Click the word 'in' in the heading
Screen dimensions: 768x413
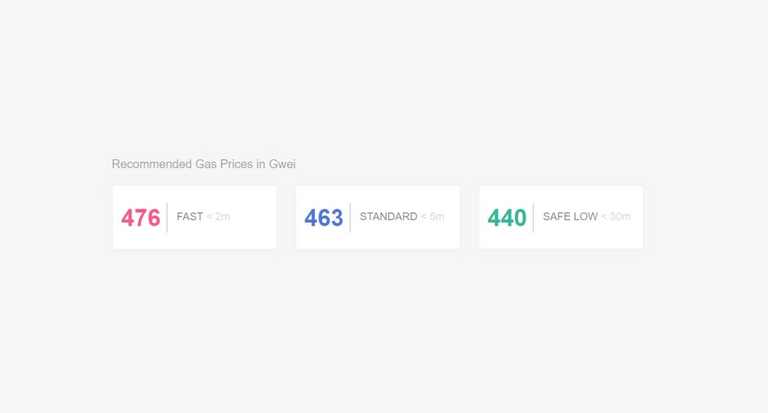tap(261, 164)
